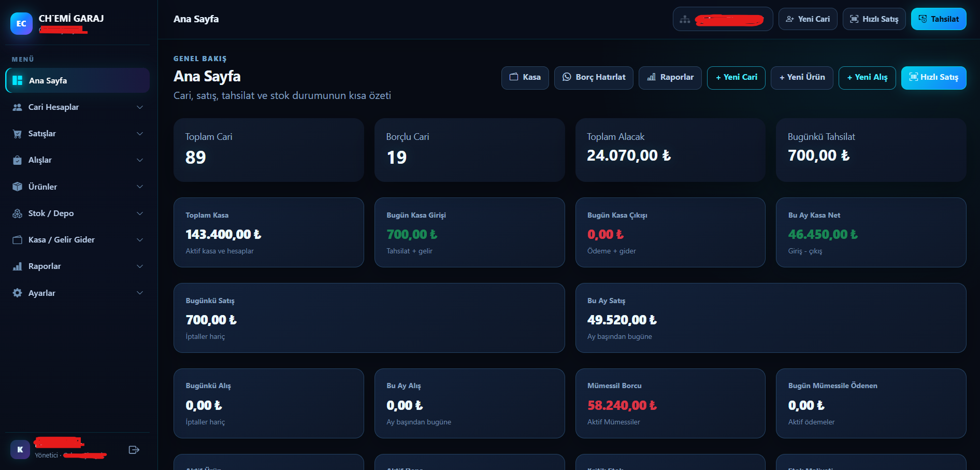Select Ana Sayfa in the sidebar menu

pos(78,80)
